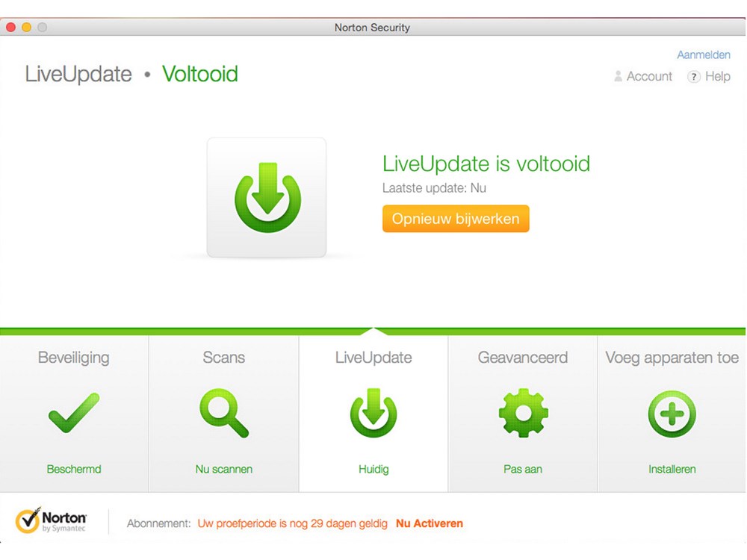Click the Account person icon
The height and width of the screenshot is (560, 747).
(x=618, y=76)
